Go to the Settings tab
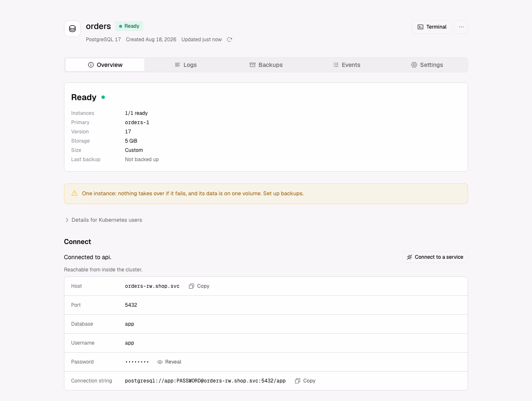 click(427, 65)
